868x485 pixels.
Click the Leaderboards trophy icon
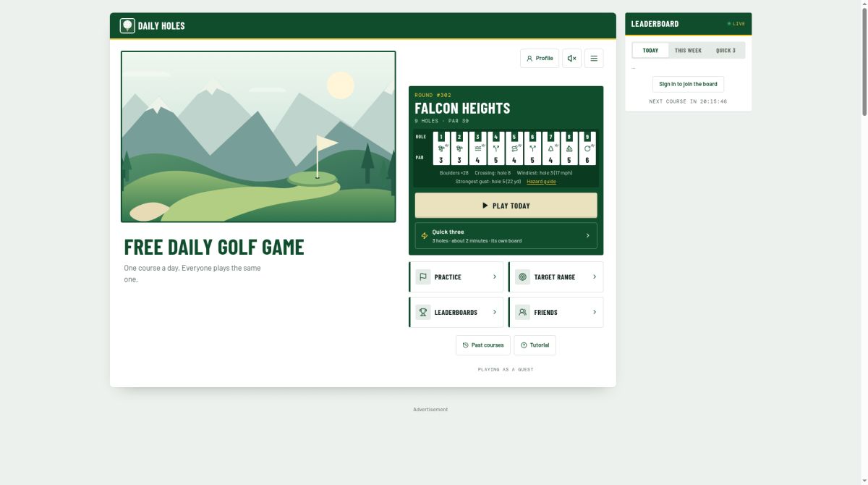422,312
